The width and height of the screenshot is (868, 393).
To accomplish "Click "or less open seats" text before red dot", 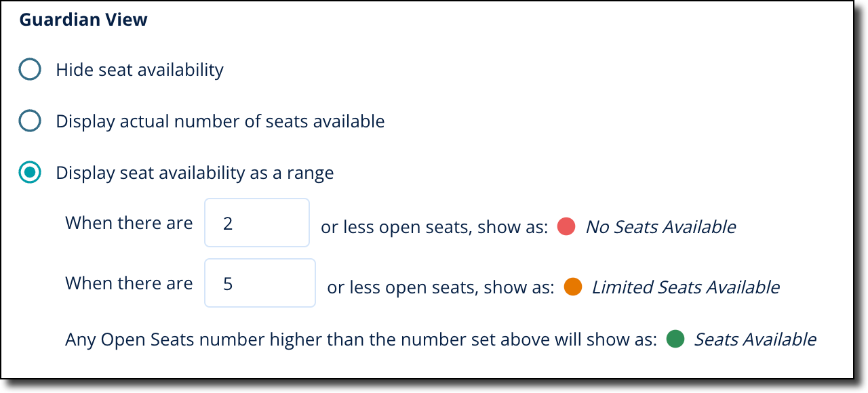I will (434, 227).
